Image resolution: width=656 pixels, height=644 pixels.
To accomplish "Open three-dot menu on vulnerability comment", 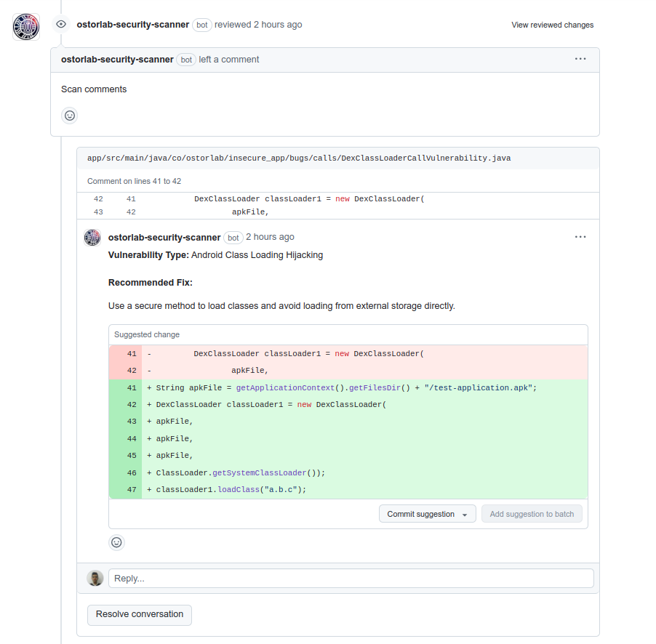I will 580,237.
